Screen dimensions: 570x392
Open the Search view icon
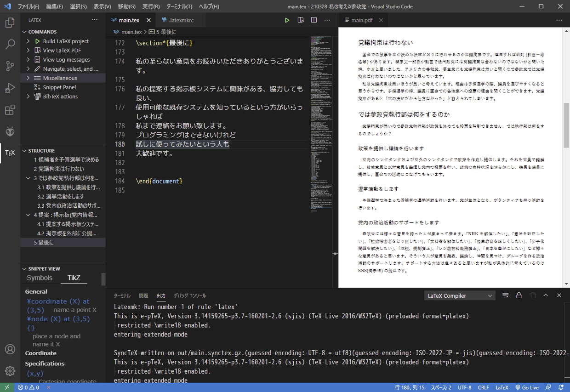point(10,44)
